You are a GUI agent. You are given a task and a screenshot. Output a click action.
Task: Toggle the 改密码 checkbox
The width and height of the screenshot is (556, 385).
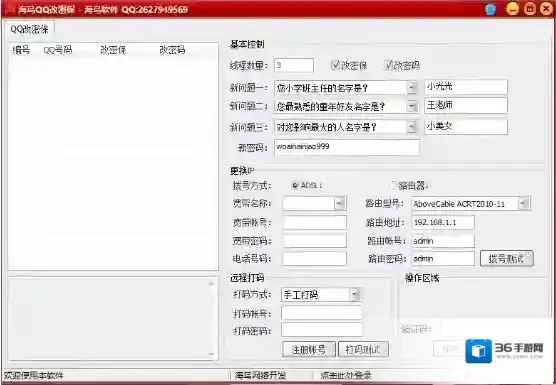389,65
